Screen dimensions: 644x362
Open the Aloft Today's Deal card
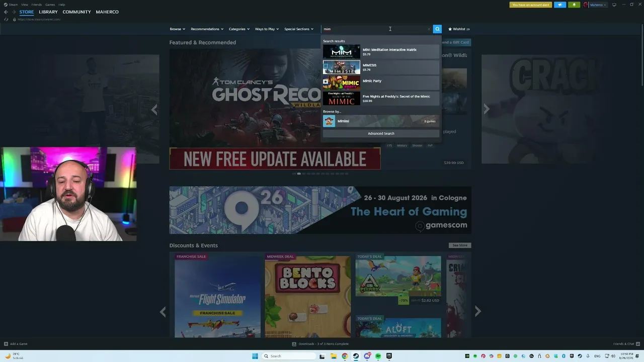[398, 326]
